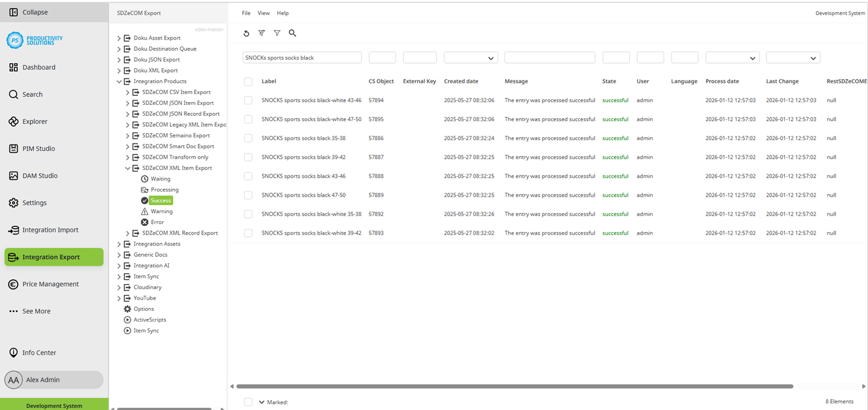Click the magnifier search toolbar icon
The image size is (868, 410).
coord(292,33)
